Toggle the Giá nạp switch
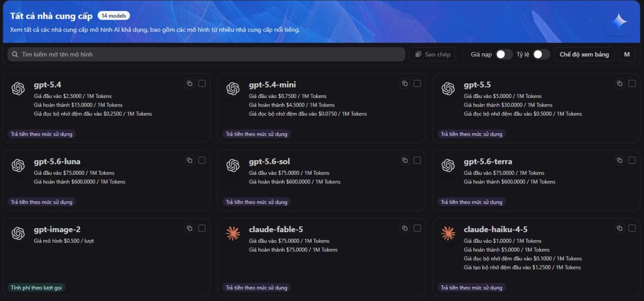Viewport: 644px width, 301px height. pyautogui.click(x=504, y=54)
